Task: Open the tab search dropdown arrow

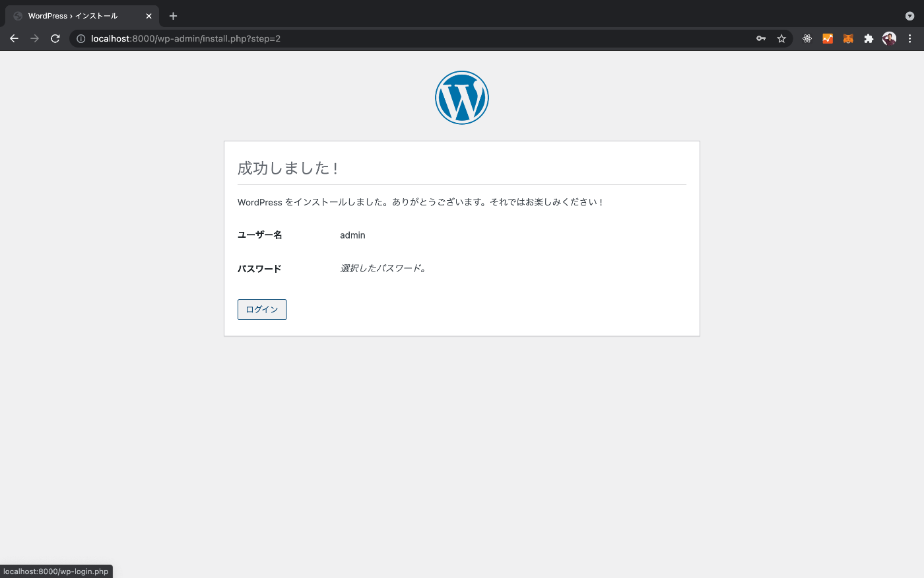Action: coord(909,16)
